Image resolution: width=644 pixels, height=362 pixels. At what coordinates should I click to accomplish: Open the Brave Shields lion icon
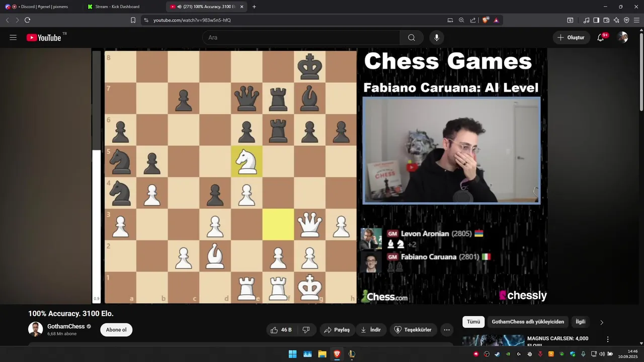coord(486,20)
